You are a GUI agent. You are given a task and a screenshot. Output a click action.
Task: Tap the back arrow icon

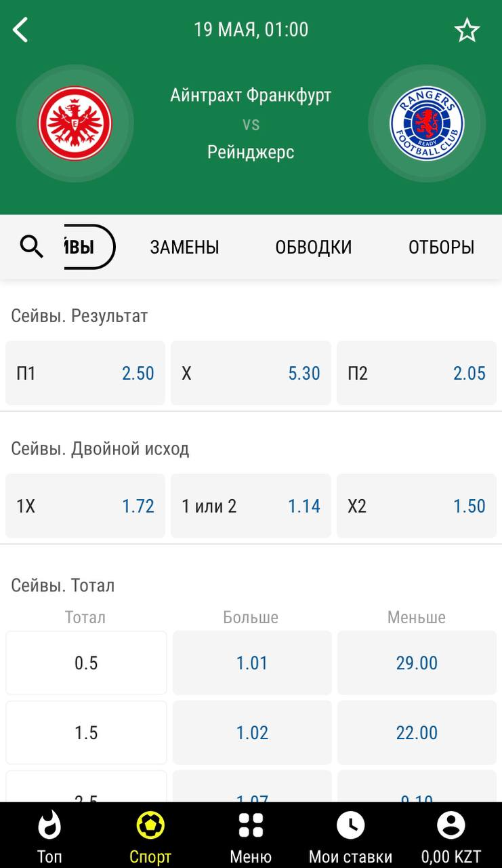(21, 30)
